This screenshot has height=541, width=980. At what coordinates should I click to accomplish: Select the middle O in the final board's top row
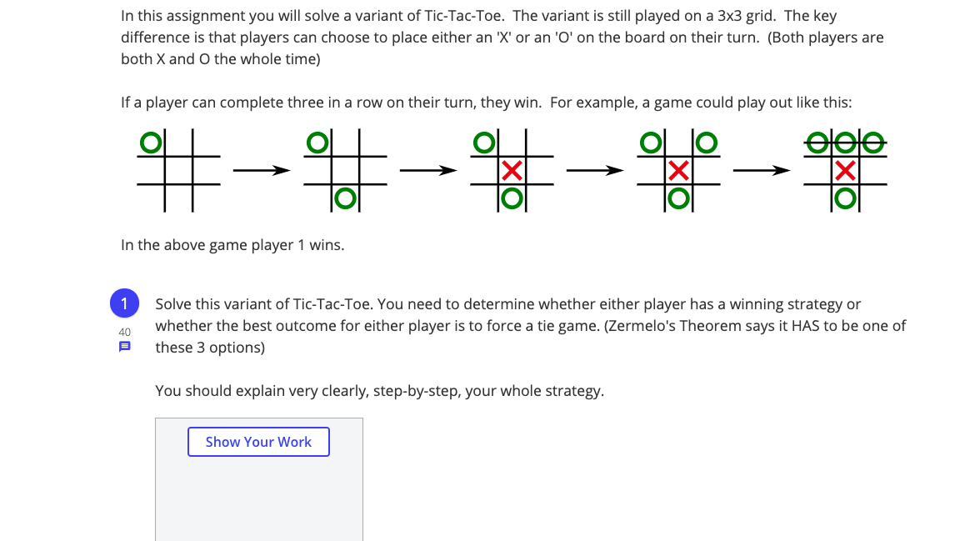[x=844, y=142]
